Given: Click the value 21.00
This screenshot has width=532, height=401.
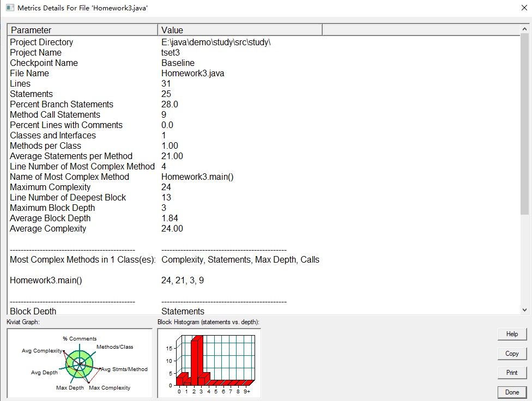Looking at the screenshot, I should pos(172,156).
